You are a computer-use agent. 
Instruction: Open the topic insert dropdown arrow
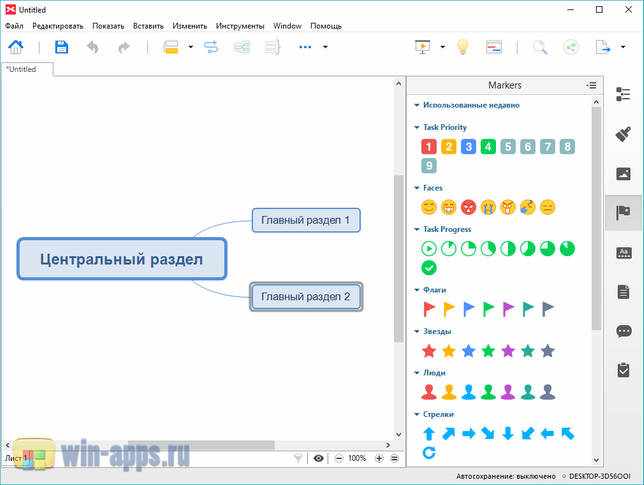191,47
